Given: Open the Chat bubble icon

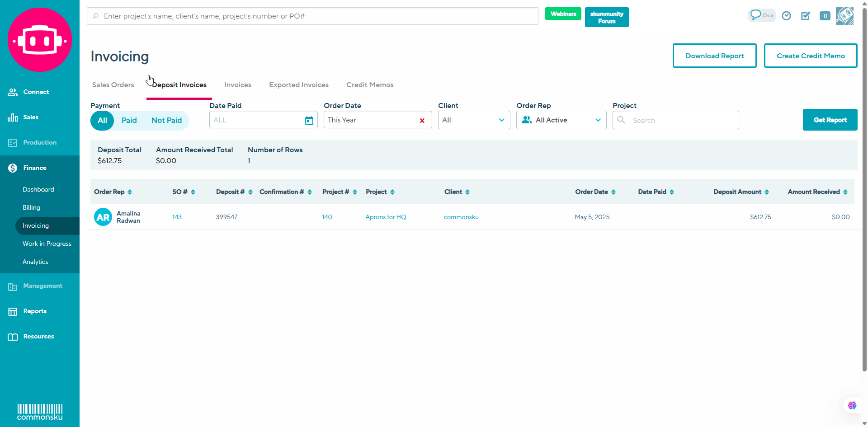Looking at the screenshot, I should 761,15.
